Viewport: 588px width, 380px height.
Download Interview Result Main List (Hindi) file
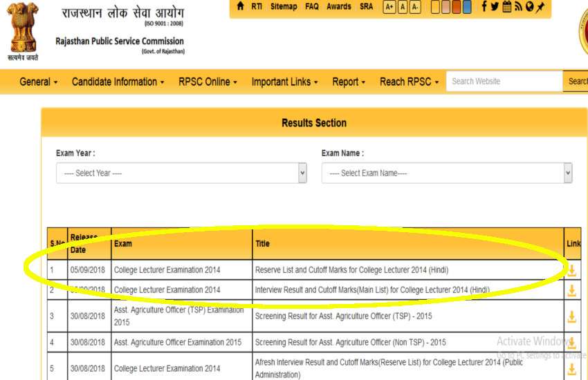click(571, 290)
